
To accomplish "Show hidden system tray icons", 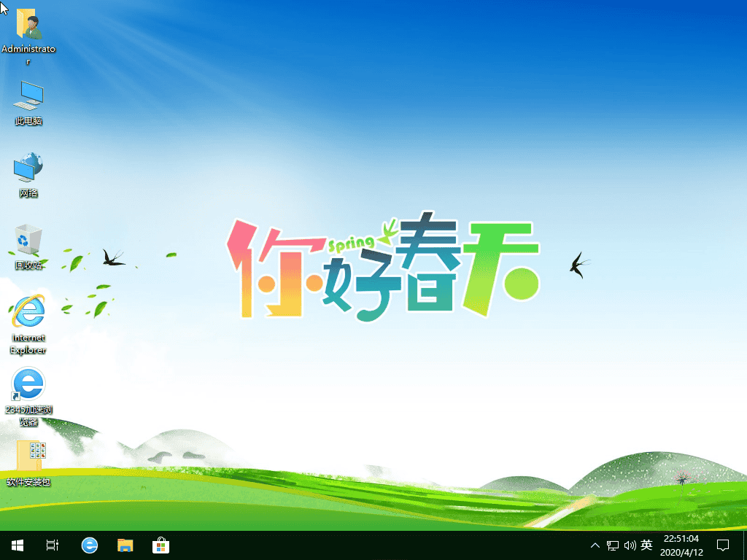I will [x=595, y=545].
